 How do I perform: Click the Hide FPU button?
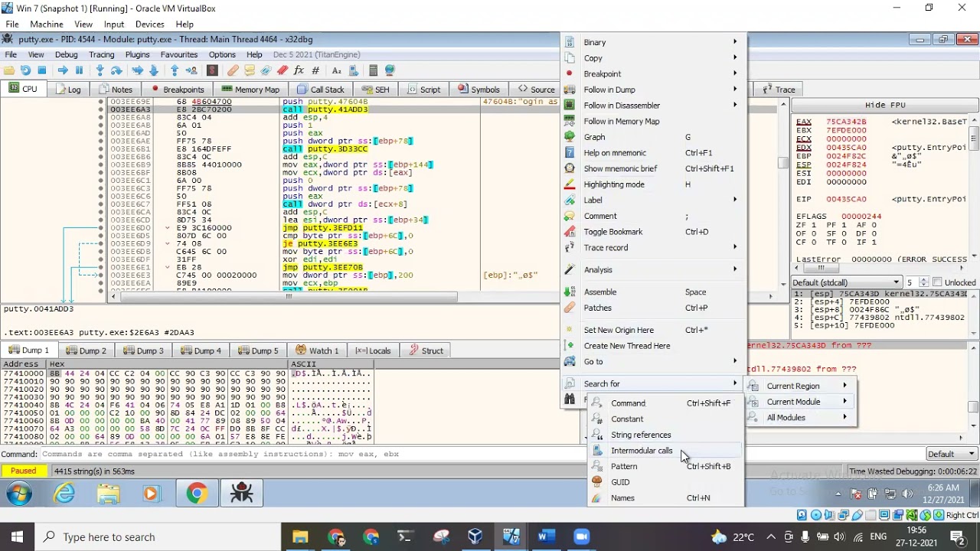click(x=884, y=105)
